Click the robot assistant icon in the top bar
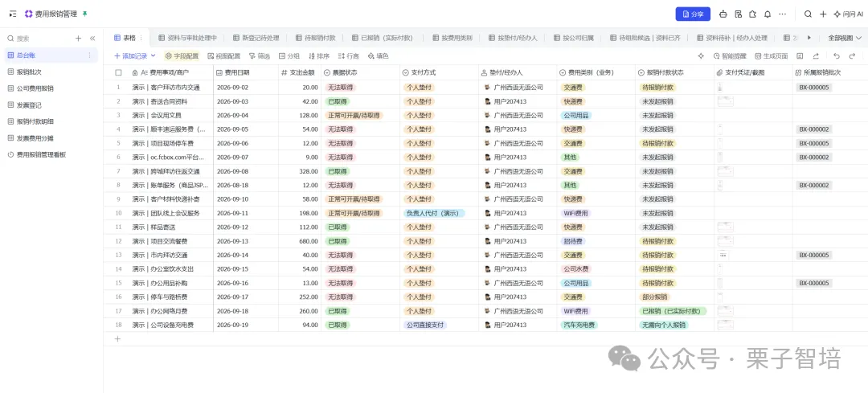This screenshot has height=393, width=868. [723, 14]
